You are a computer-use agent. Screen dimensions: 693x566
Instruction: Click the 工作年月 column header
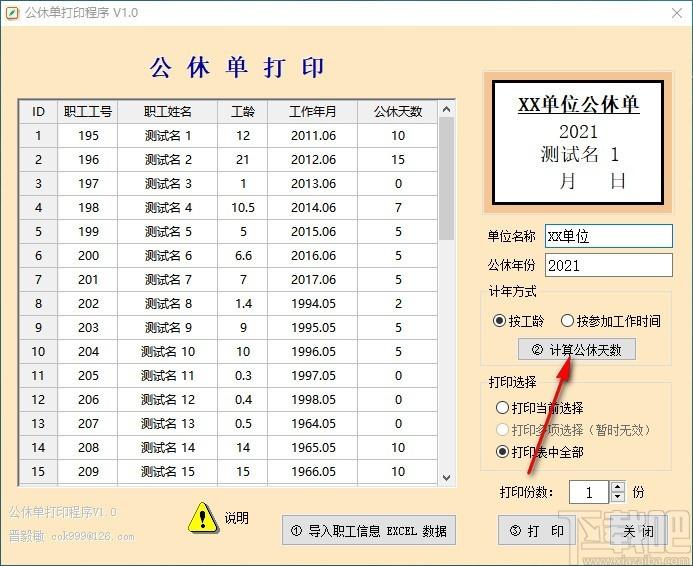312,111
